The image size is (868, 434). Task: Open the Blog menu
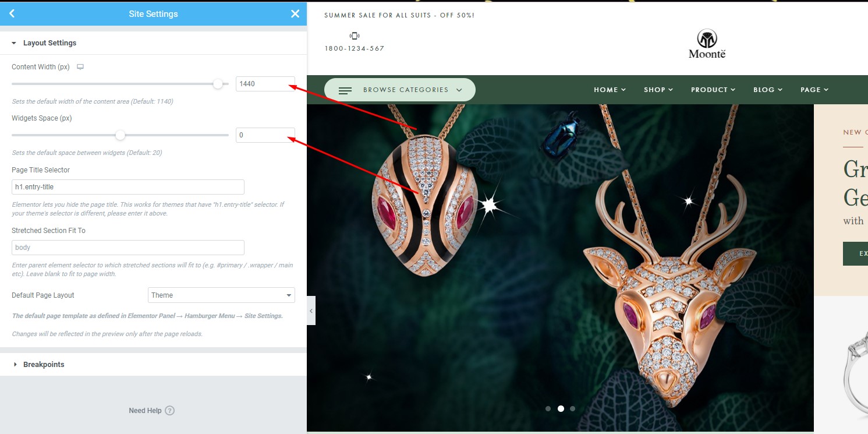point(768,90)
